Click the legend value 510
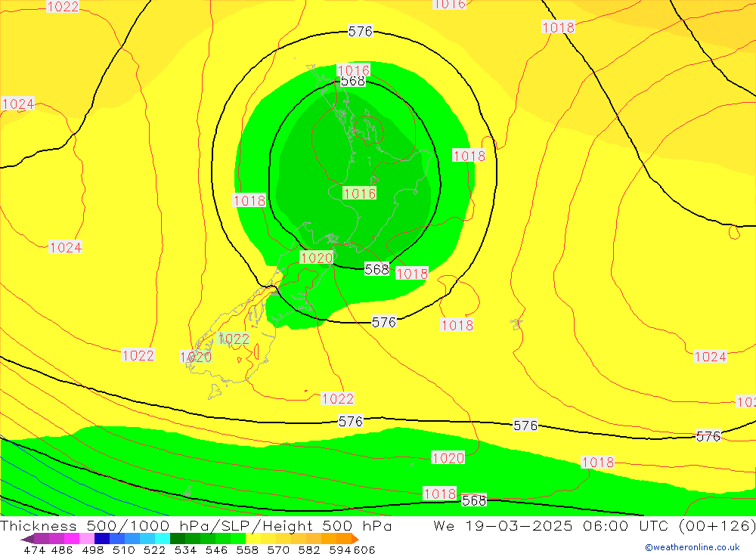 pos(123,549)
